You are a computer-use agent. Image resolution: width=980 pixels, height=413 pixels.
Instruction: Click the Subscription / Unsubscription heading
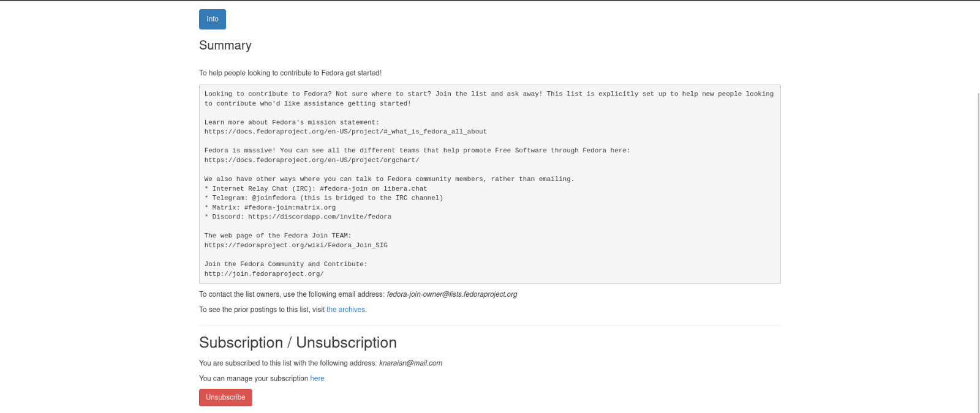[x=298, y=343]
